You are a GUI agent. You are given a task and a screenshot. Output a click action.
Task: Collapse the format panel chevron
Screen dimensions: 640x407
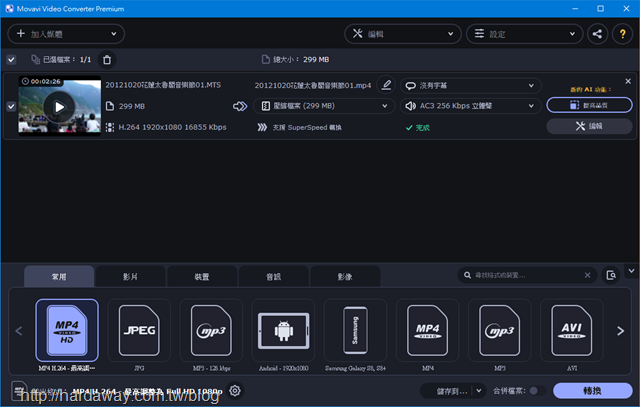(x=631, y=271)
